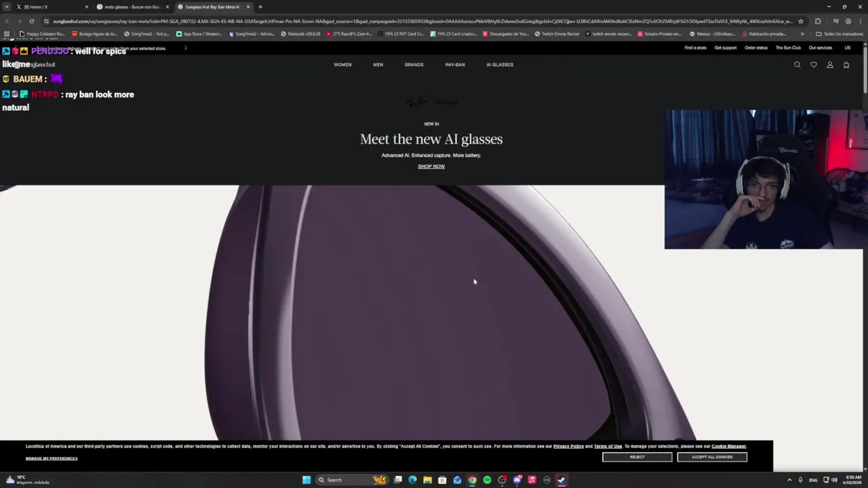Open the volume speaker tray icon

[x=834, y=480]
